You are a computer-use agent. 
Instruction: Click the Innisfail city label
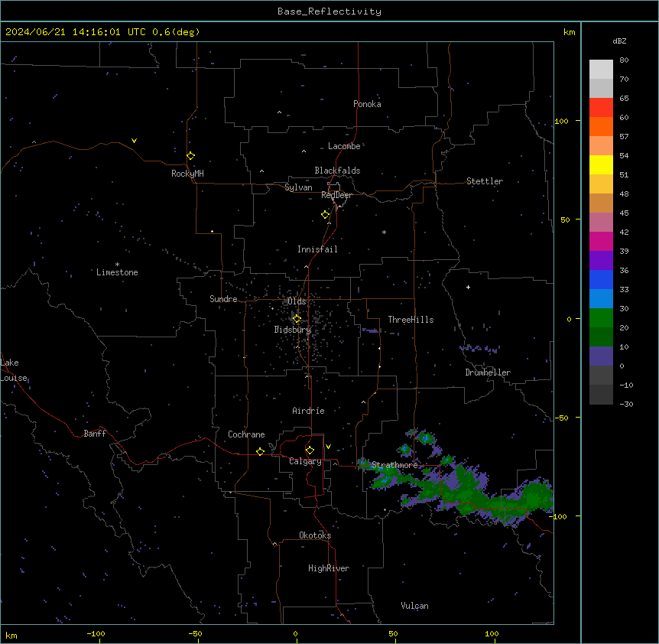point(317,249)
